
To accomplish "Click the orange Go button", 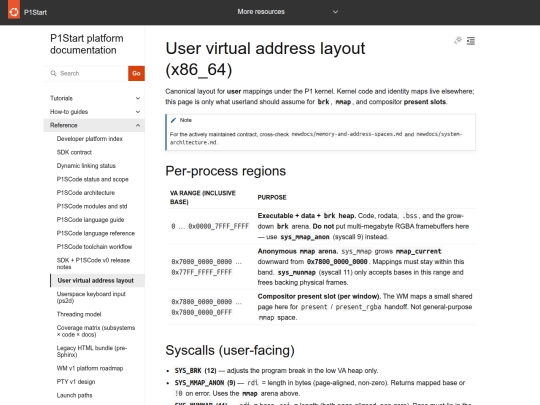I will (136, 73).
